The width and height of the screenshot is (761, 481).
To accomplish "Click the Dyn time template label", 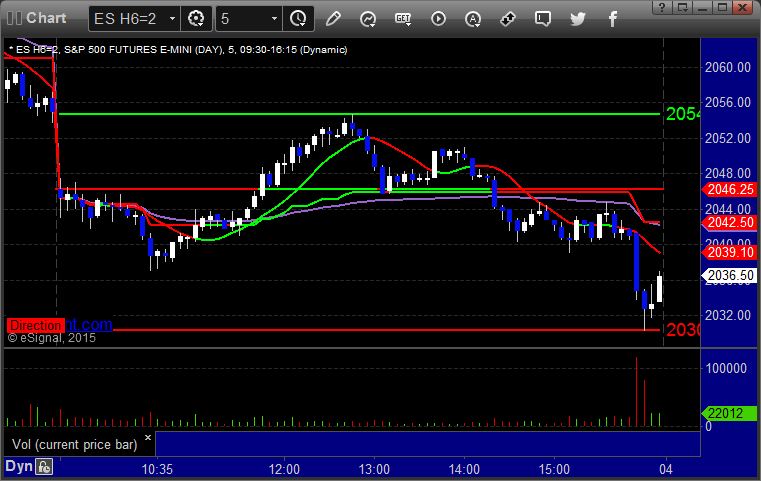I will [18, 466].
